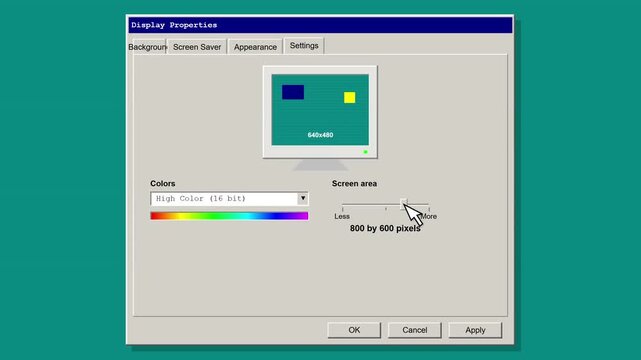
Task: Click the Screen area label
Action: point(354,183)
